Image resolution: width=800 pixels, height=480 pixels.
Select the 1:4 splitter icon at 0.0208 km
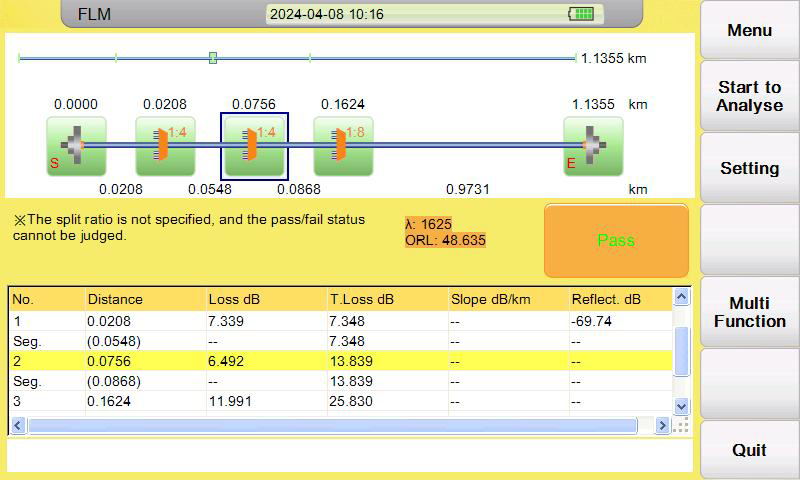pyautogui.click(x=165, y=146)
